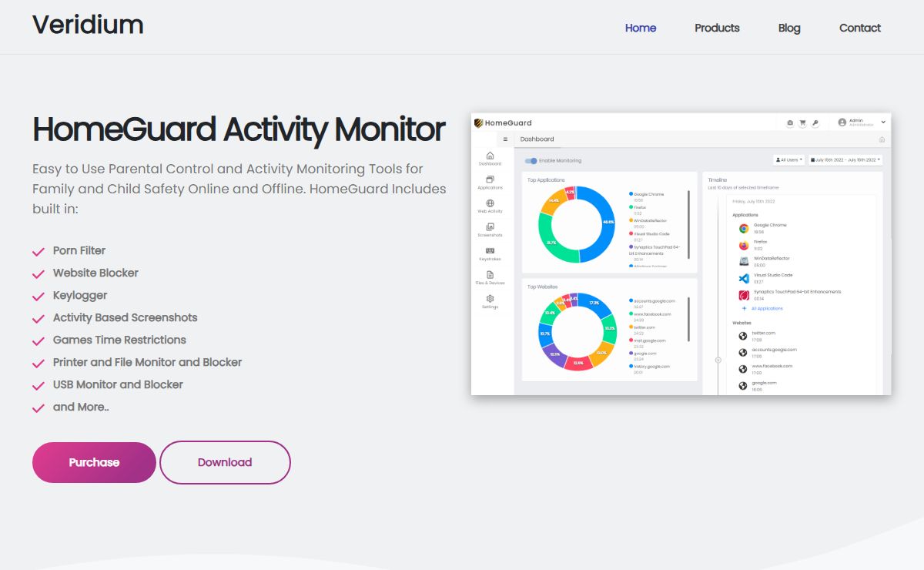Click "Top Websites" card title
Screen dimensions: 924x570
543,287
